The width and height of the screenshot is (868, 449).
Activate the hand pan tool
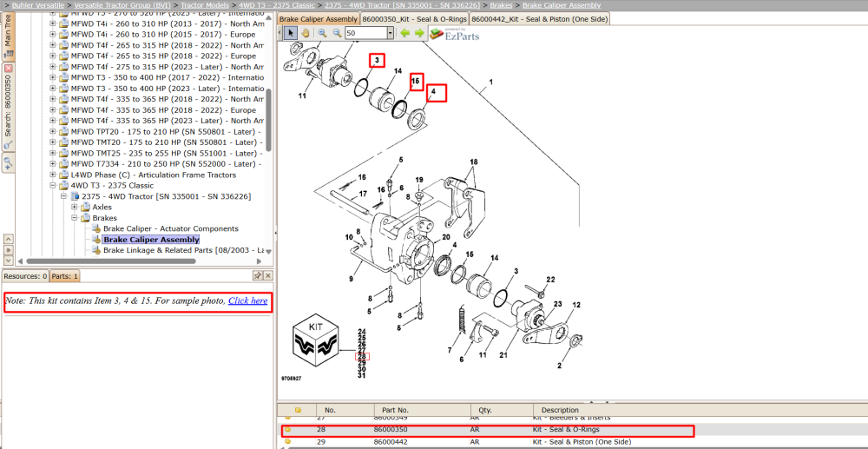305,33
